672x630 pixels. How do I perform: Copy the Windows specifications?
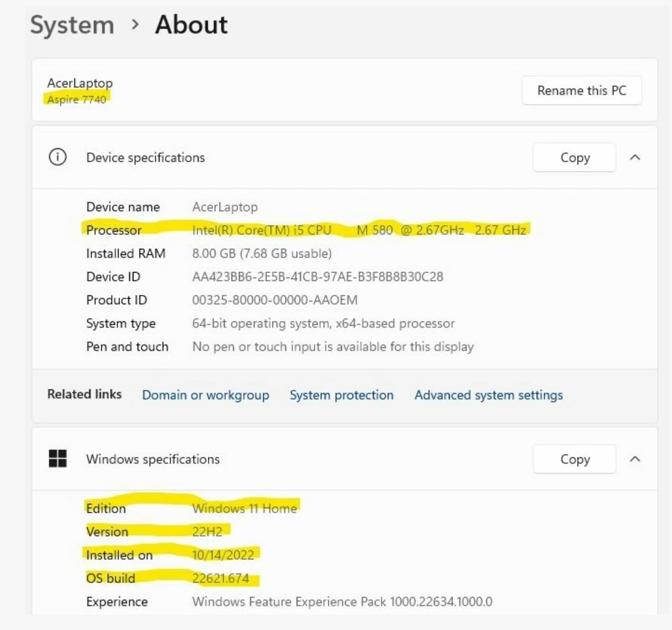click(x=575, y=459)
